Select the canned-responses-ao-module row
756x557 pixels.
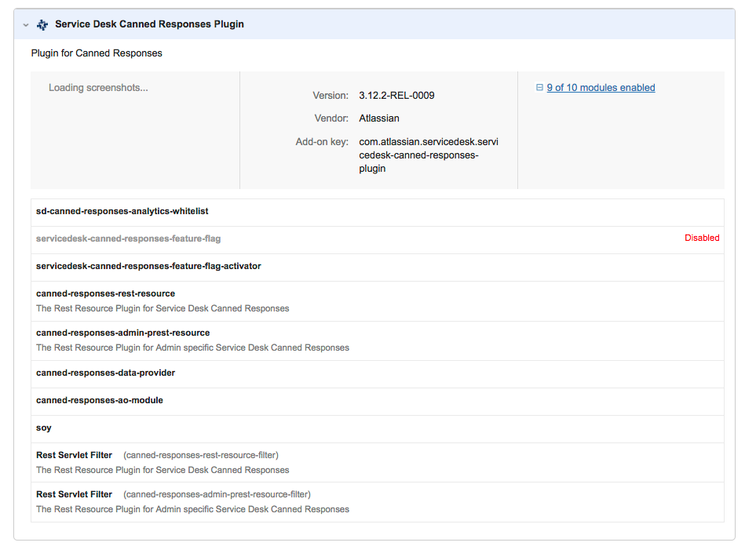pos(378,402)
